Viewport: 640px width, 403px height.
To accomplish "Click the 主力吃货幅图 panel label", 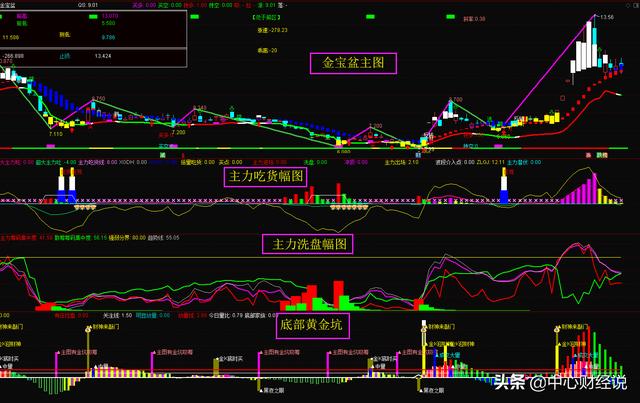I will (x=265, y=176).
